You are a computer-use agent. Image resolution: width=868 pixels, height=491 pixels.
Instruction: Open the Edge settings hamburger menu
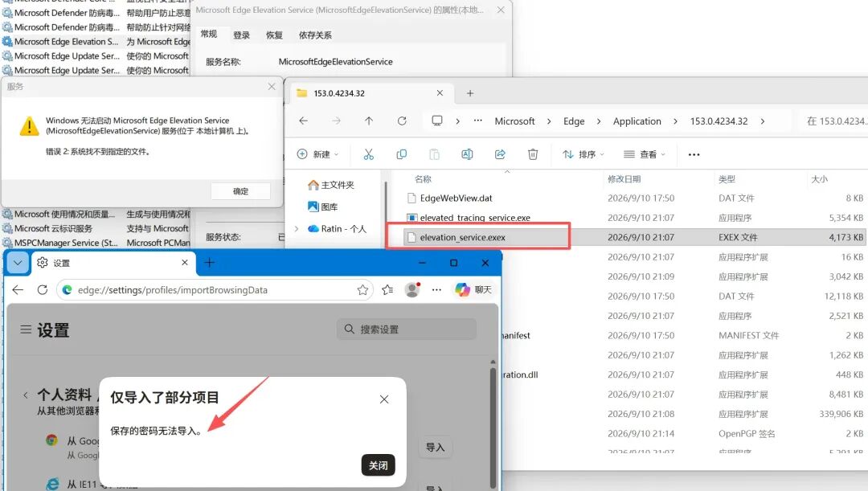coord(26,329)
